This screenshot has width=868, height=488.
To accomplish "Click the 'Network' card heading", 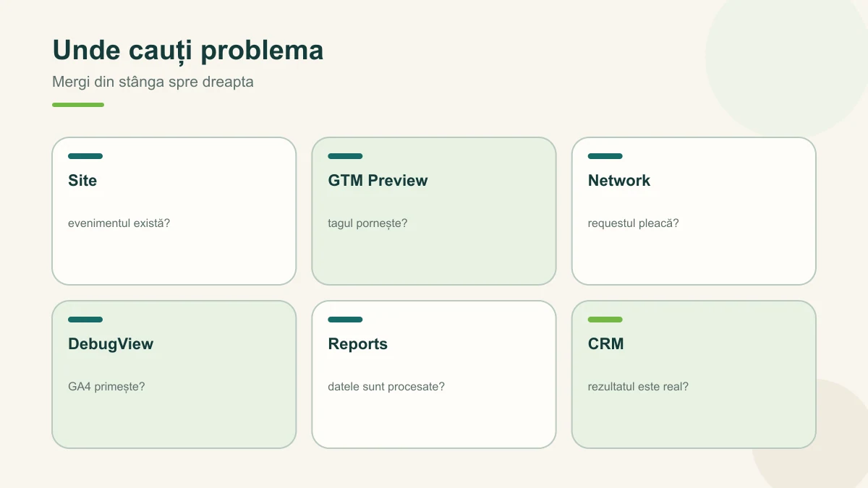I will pyautogui.click(x=619, y=181).
